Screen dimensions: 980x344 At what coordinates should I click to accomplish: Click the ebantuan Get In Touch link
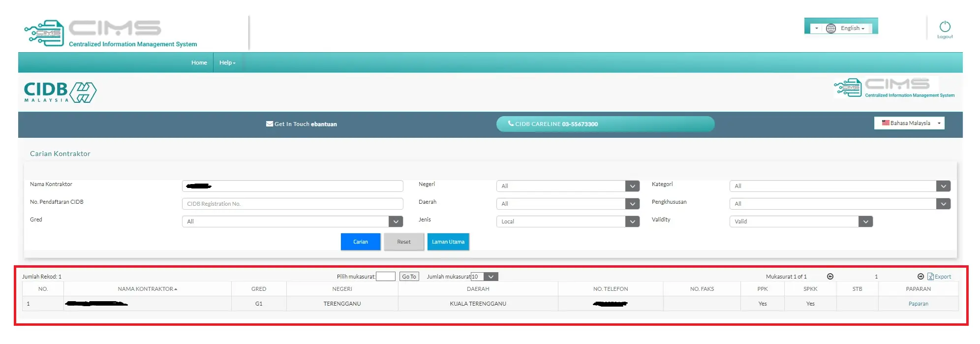tap(324, 124)
